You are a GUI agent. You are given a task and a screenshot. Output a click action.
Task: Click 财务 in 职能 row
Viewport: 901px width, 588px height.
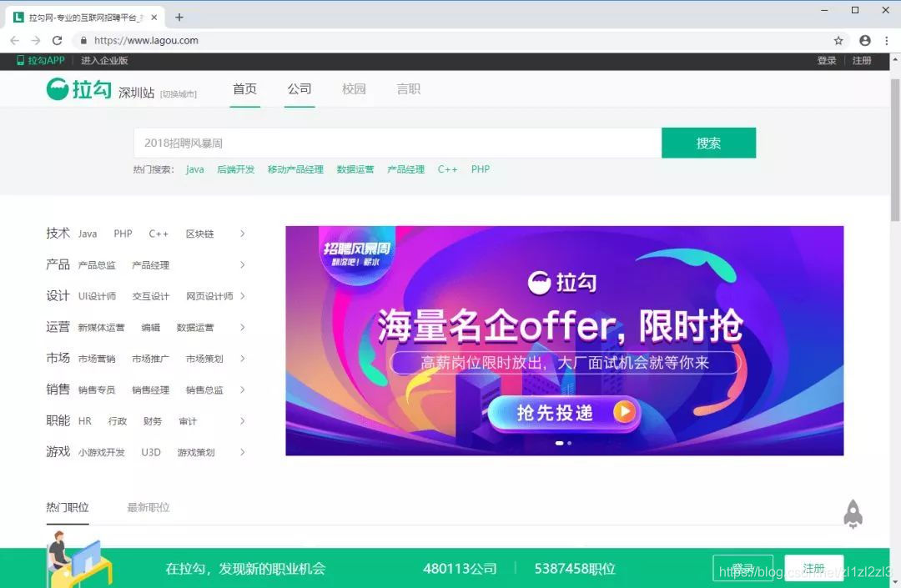click(153, 421)
